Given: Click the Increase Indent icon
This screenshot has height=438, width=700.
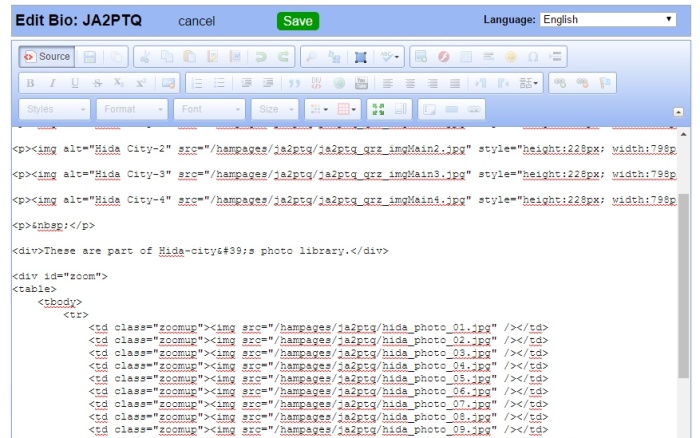Looking at the screenshot, I should (268, 83).
